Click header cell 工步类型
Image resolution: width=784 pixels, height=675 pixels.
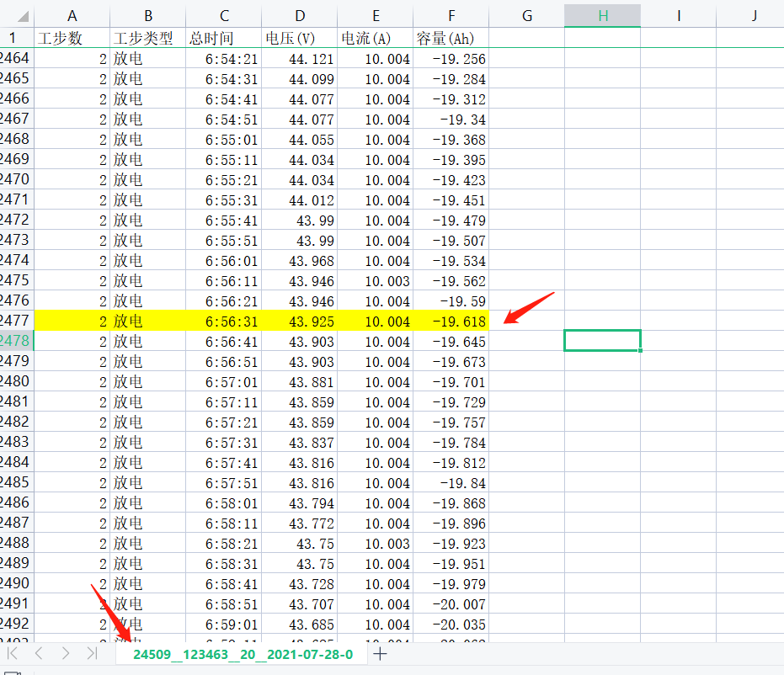(147, 38)
